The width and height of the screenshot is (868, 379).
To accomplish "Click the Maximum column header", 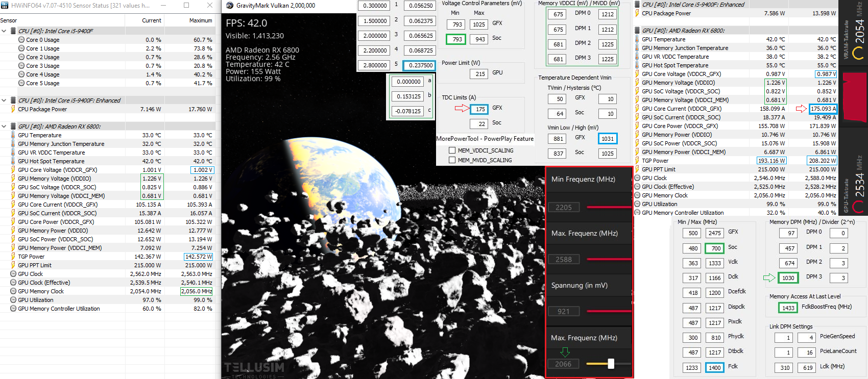I will point(201,20).
